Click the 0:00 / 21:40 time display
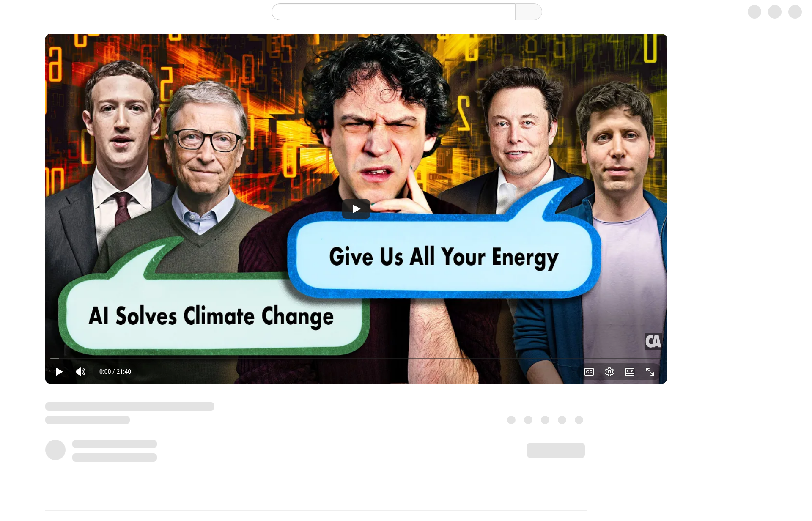The width and height of the screenshot is (812, 521). point(115,372)
